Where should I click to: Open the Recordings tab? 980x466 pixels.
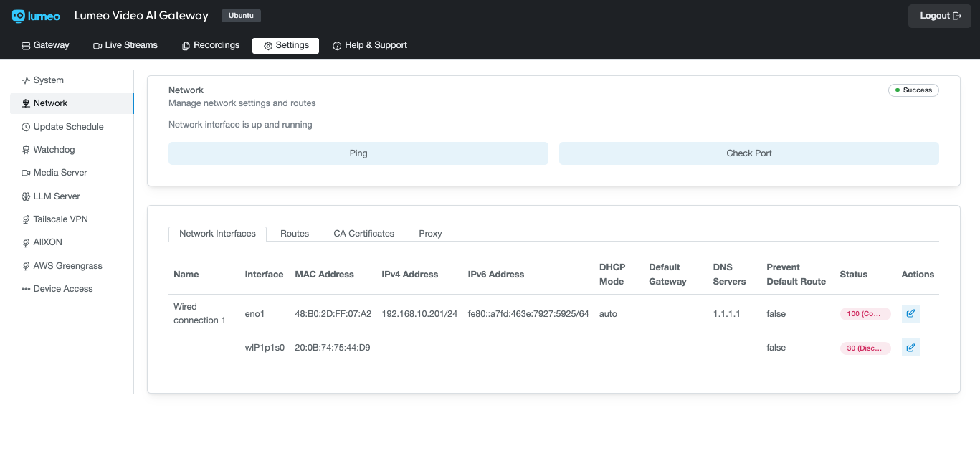point(211,45)
